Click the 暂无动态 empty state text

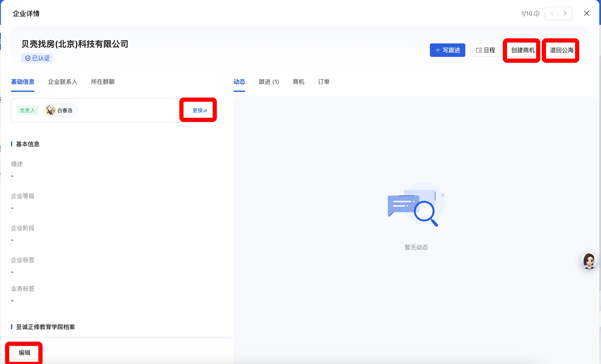tap(416, 248)
